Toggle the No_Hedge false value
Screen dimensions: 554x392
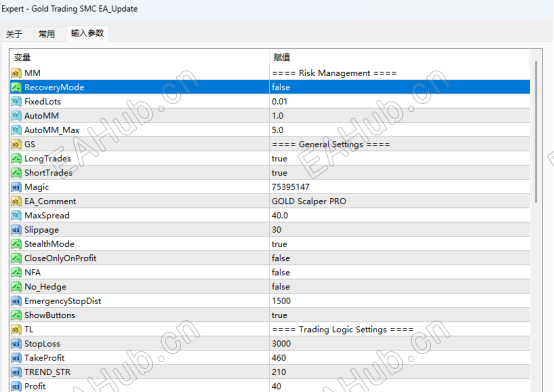click(400, 287)
